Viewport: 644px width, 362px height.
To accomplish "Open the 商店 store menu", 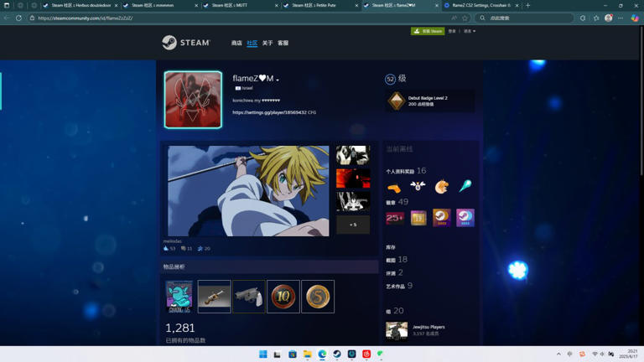I will click(x=236, y=43).
